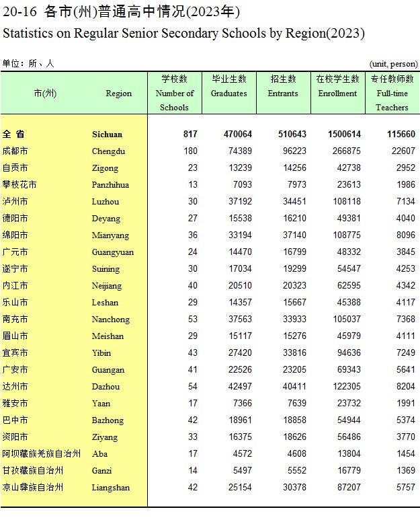
Task: Click the Mianyang graduates value 33194
Action: point(240,235)
